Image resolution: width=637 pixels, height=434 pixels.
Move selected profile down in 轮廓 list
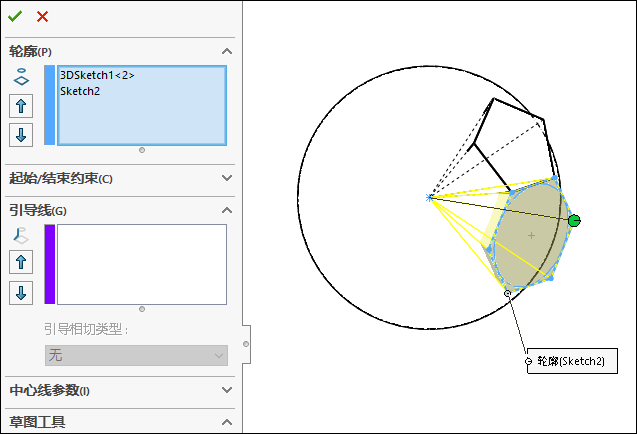21,135
